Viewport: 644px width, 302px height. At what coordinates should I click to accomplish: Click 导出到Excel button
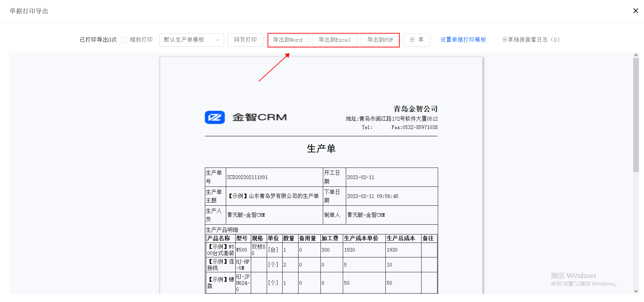pos(334,40)
